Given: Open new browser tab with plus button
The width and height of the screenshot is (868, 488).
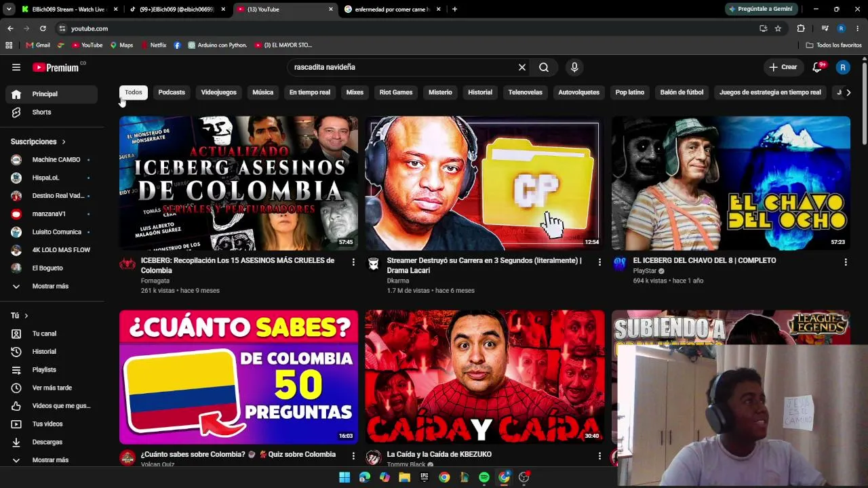Looking at the screenshot, I should point(454,9).
